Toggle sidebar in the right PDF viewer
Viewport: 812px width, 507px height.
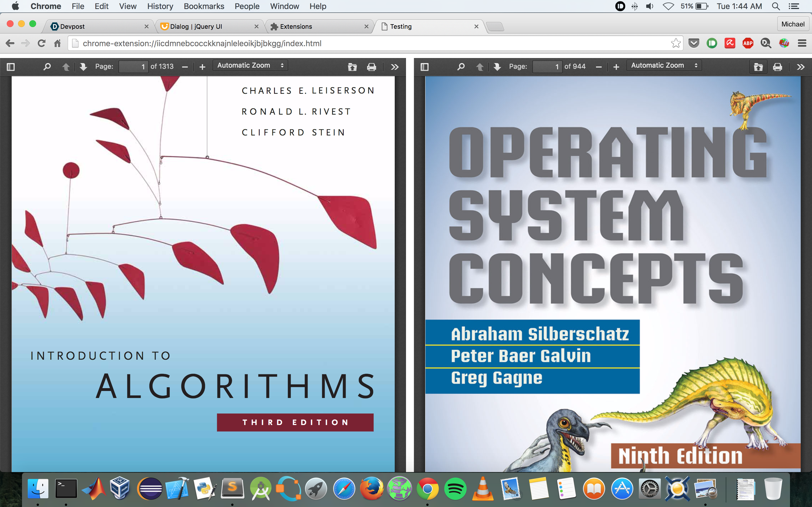pyautogui.click(x=424, y=67)
